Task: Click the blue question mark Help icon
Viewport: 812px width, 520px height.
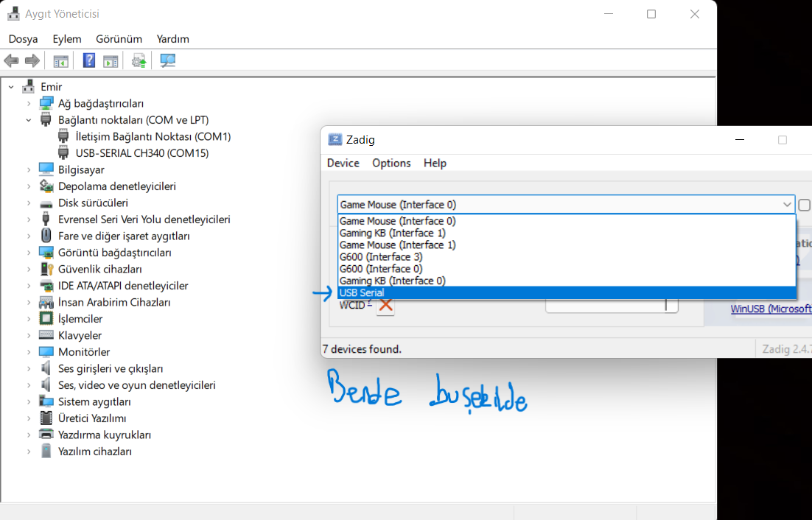Action: tap(89, 61)
